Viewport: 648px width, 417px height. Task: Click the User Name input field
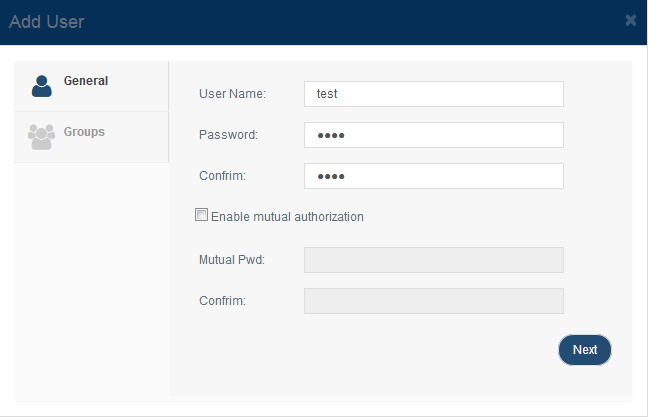click(434, 94)
